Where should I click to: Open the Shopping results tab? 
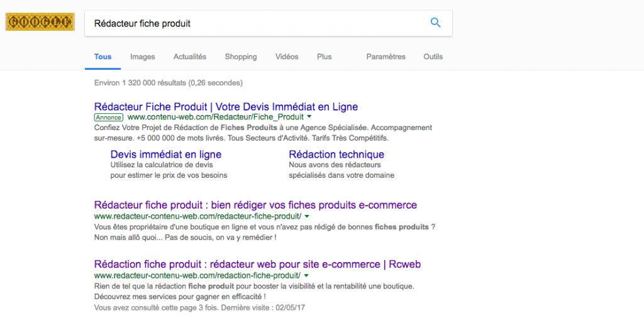(x=241, y=57)
